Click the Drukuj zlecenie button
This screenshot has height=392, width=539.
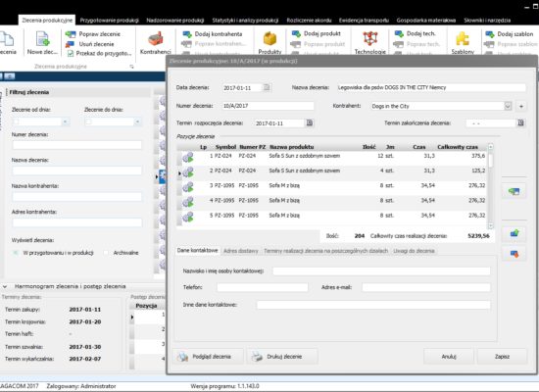(282, 357)
